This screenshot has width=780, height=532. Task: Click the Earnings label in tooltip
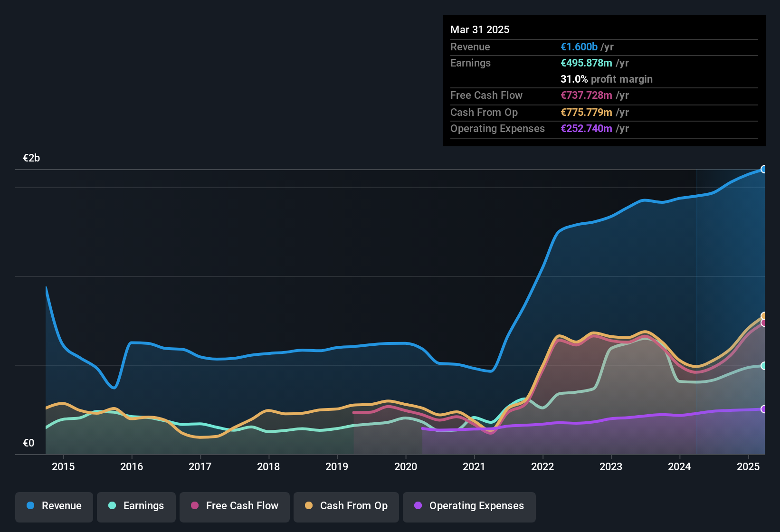pos(470,63)
